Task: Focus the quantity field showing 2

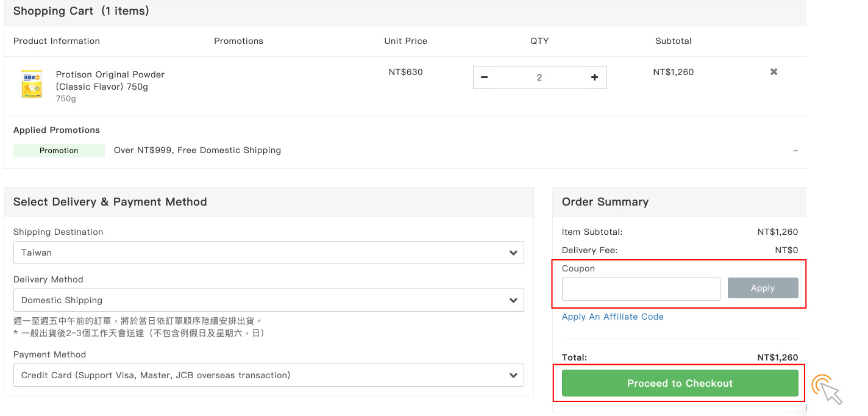Action: click(x=539, y=77)
